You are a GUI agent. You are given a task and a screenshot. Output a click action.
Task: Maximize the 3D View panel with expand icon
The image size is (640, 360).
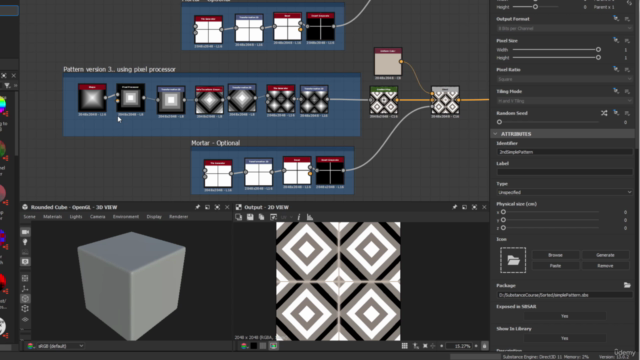click(217, 207)
